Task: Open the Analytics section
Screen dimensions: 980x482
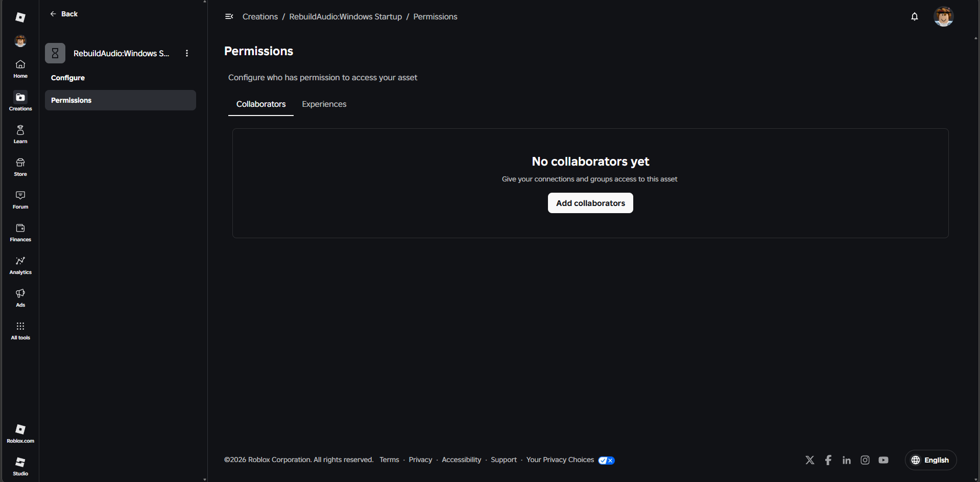Action: point(20,265)
